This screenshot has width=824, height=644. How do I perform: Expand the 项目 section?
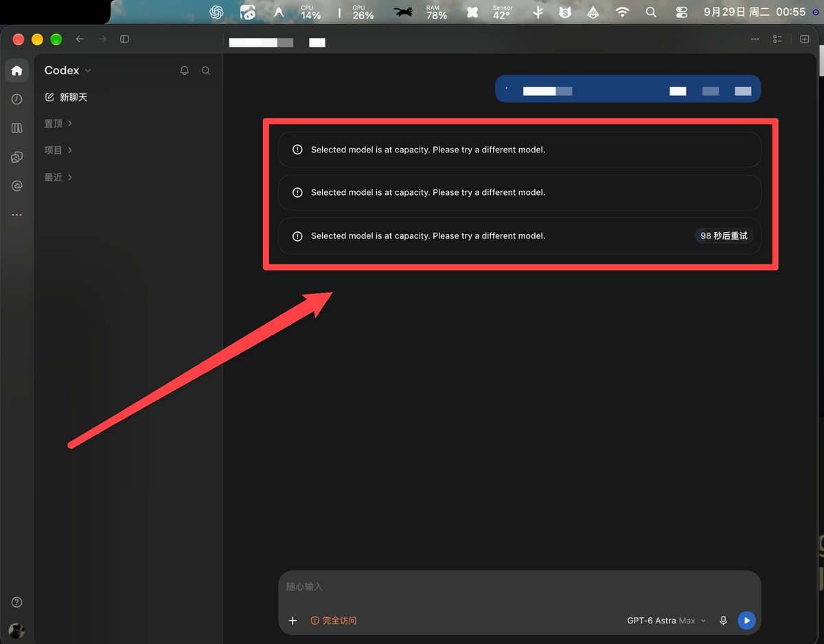pos(58,150)
